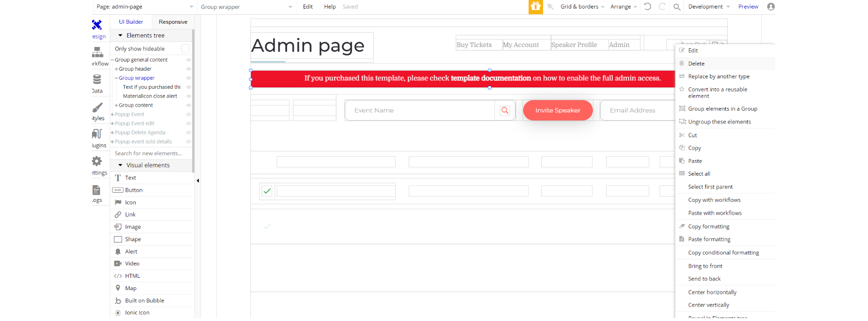Open the Settings gear icon
The width and height of the screenshot is (868, 321).
pyautogui.click(x=97, y=161)
